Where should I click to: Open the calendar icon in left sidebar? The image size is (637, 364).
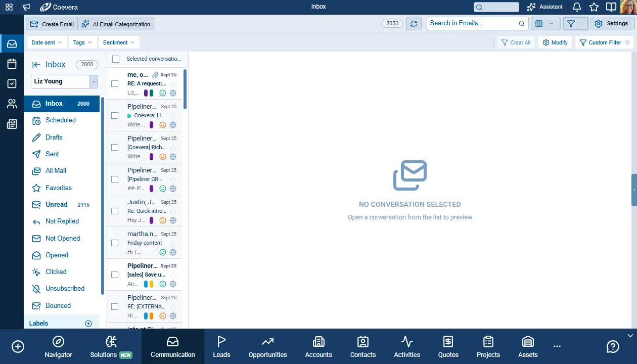tap(12, 64)
